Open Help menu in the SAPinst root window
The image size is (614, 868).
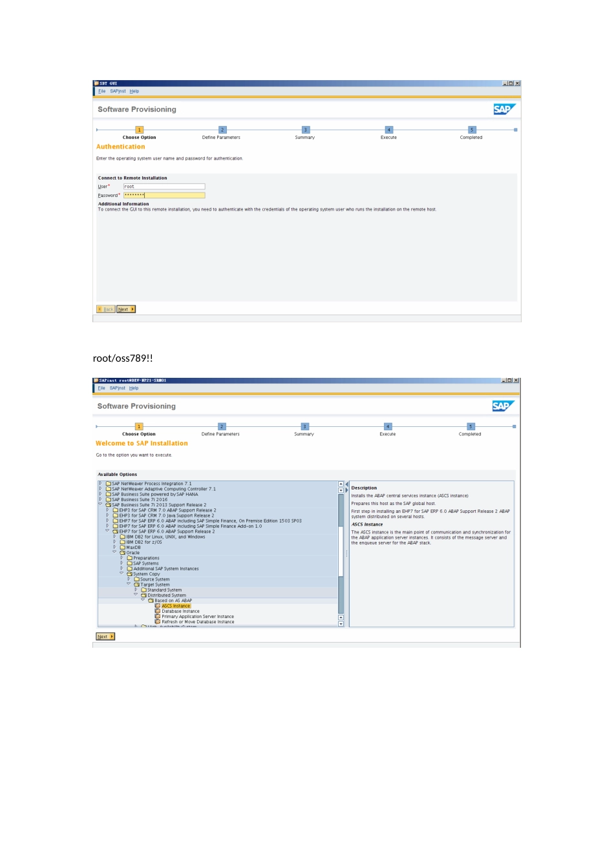pyautogui.click(x=134, y=388)
